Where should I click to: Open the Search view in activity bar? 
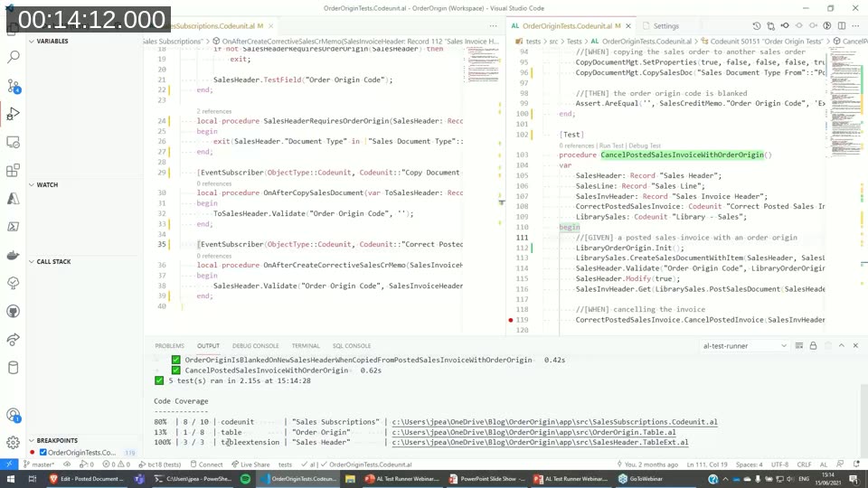[14, 57]
